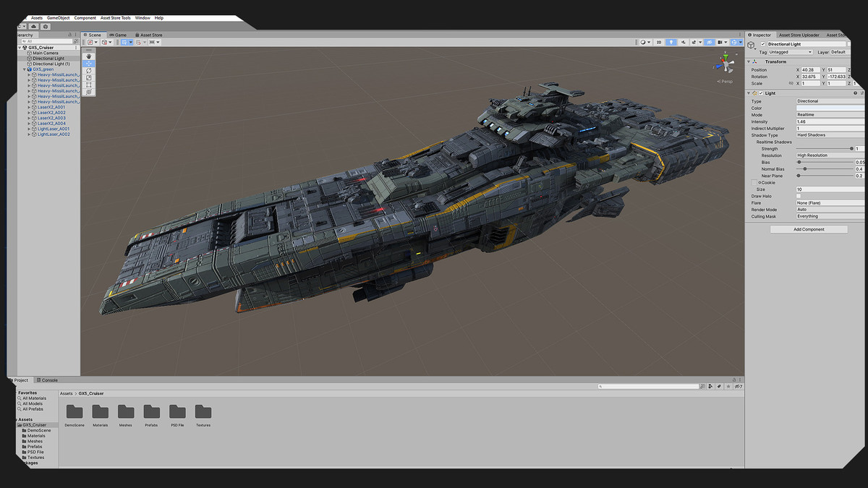Select the Hand (view) tool

(89, 56)
